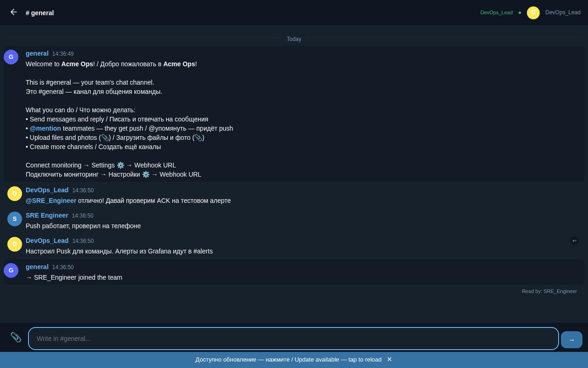Go back using the arrow icon
This screenshot has width=588, height=368.
point(13,12)
